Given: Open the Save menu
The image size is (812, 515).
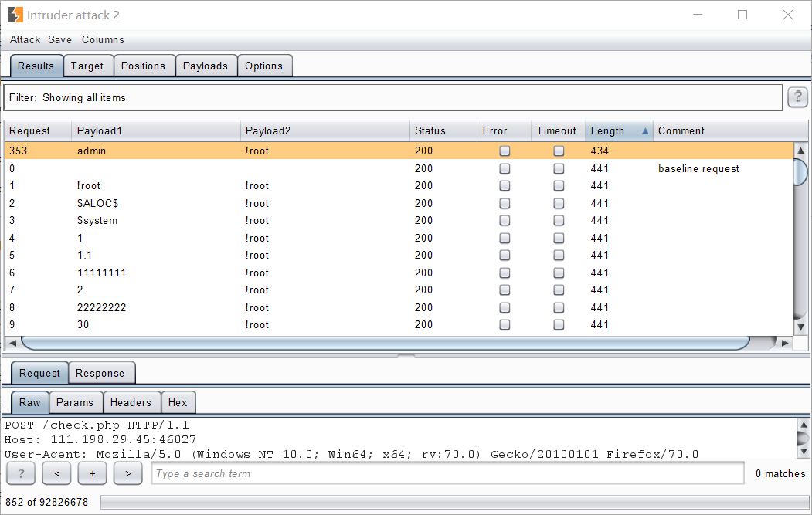Looking at the screenshot, I should pos(60,39).
